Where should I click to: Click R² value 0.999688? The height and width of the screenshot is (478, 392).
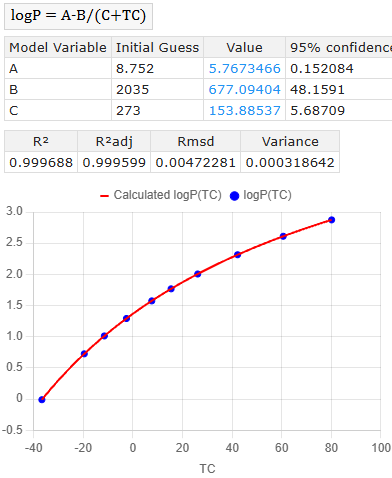[x=41, y=163]
